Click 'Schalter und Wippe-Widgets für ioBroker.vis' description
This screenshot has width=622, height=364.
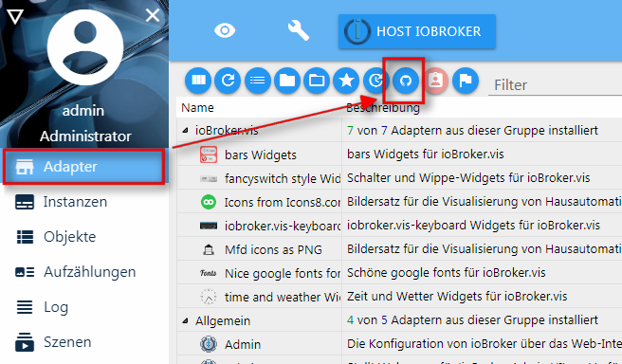tap(468, 177)
